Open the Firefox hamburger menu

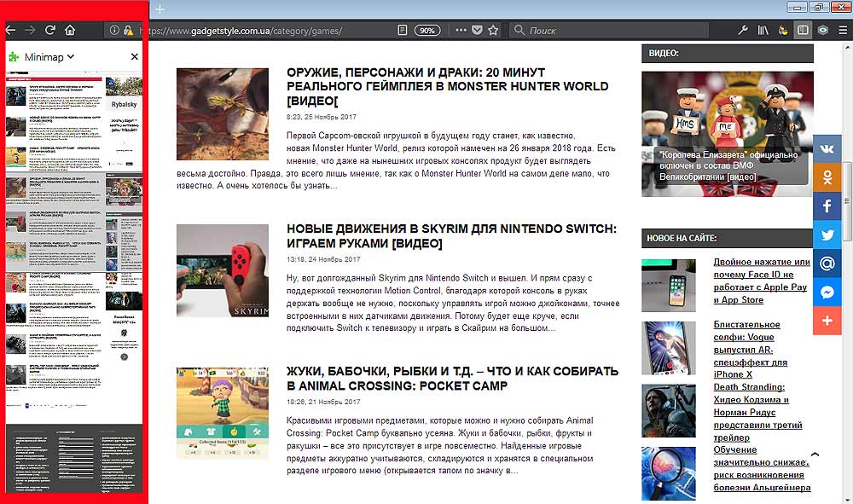coord(843,31)
